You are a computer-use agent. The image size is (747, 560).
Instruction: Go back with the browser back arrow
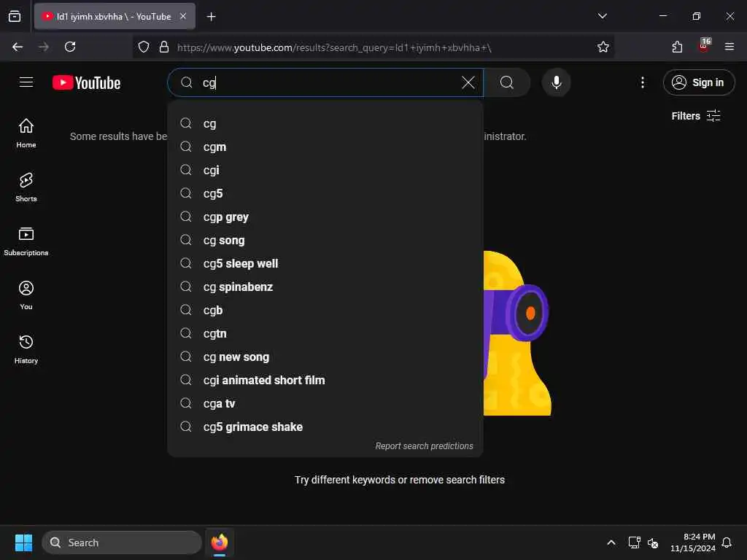coord(18,47)
